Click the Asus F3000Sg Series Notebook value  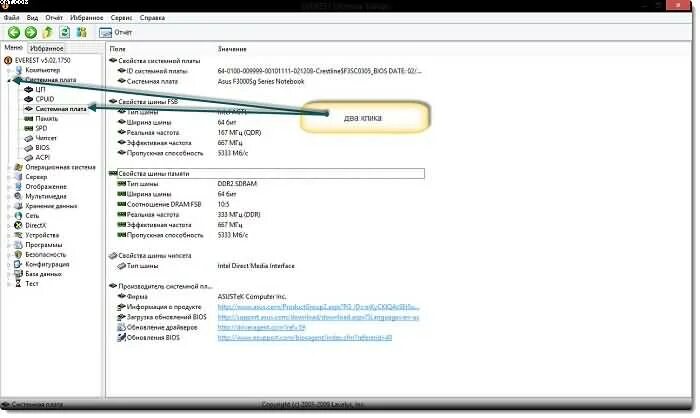click(261, 81)
